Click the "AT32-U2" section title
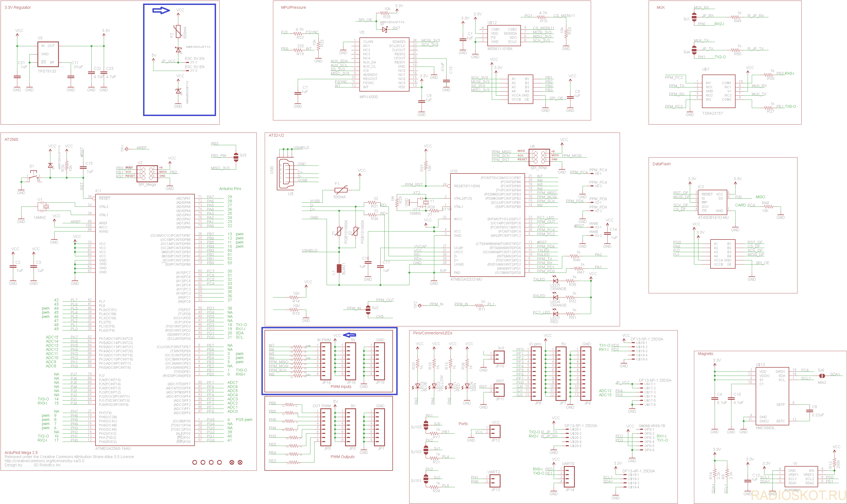Image resolution: width=847 pixels, height=504 pixels. 276,136
